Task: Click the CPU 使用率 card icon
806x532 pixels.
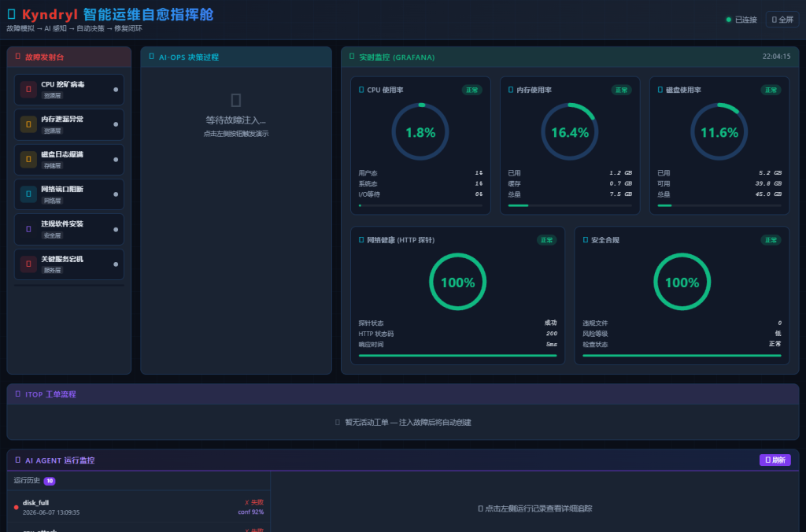Action: pyautogui.click(x=361, y=90)
